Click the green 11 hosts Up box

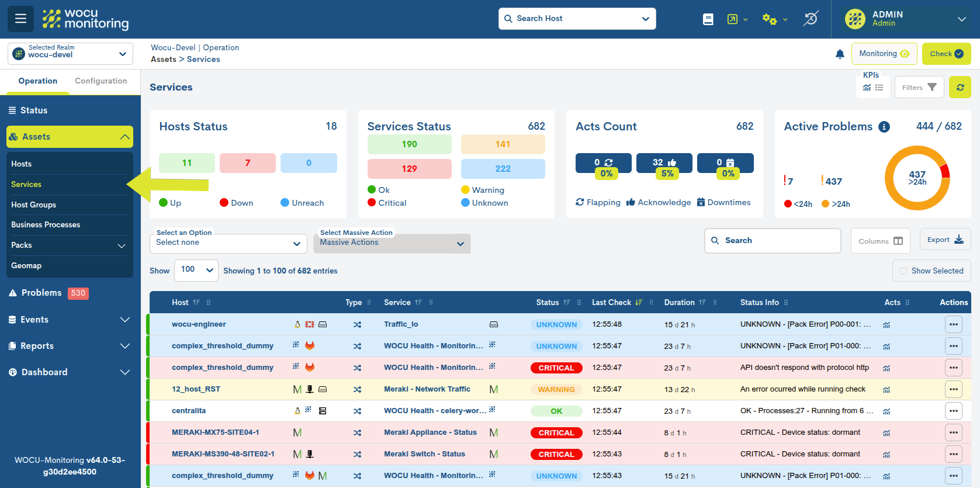pos(187,163)
